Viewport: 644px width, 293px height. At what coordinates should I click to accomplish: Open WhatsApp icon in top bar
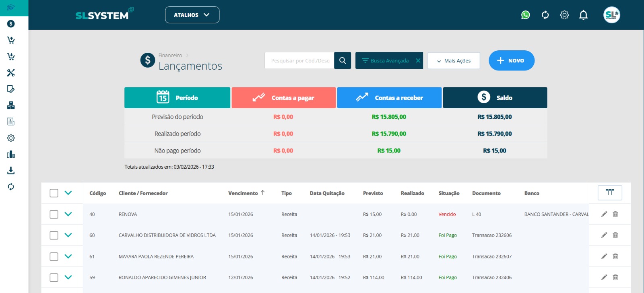click(x=525, y=15)
